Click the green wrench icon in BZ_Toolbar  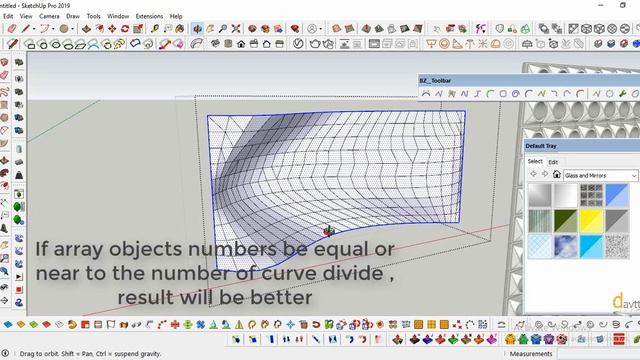pyautogui.click(x=622, y=94)
